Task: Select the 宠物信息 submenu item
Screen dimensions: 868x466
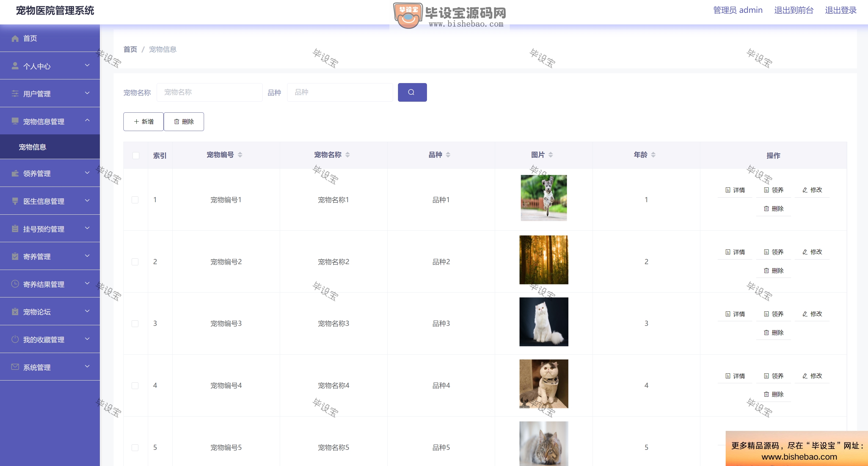Action: point(50,147)
